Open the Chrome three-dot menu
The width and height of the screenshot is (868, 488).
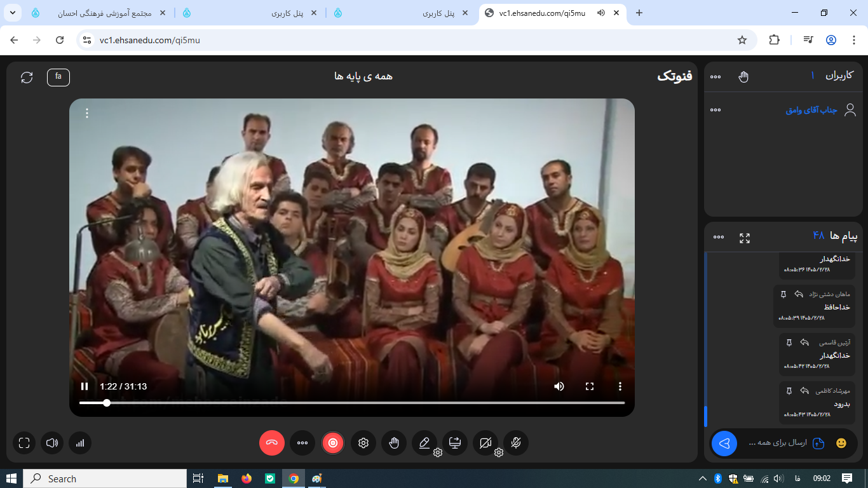[853, 40]
